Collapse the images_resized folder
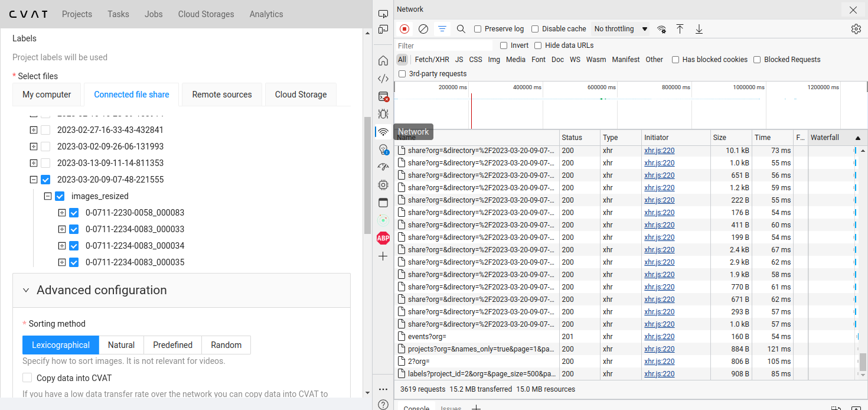 pyautogui.click(x=48, y=196)
